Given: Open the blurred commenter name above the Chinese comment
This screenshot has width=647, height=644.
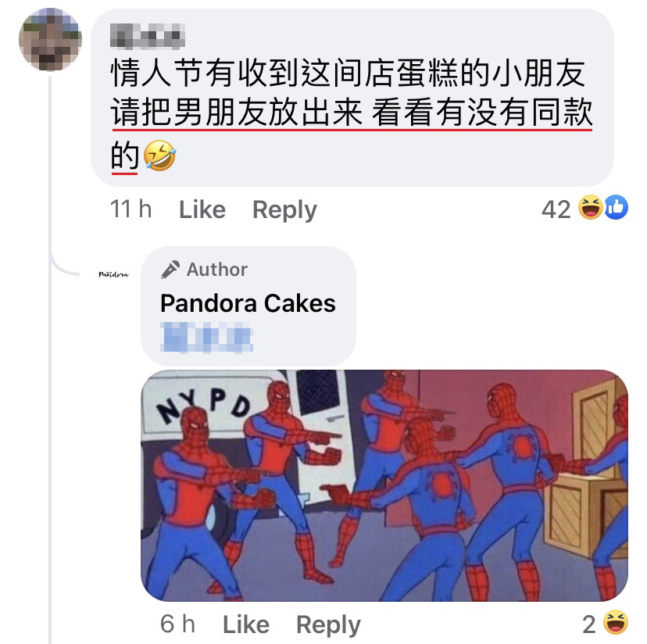Looking at the screenshot, I should (x=148, y=36).
